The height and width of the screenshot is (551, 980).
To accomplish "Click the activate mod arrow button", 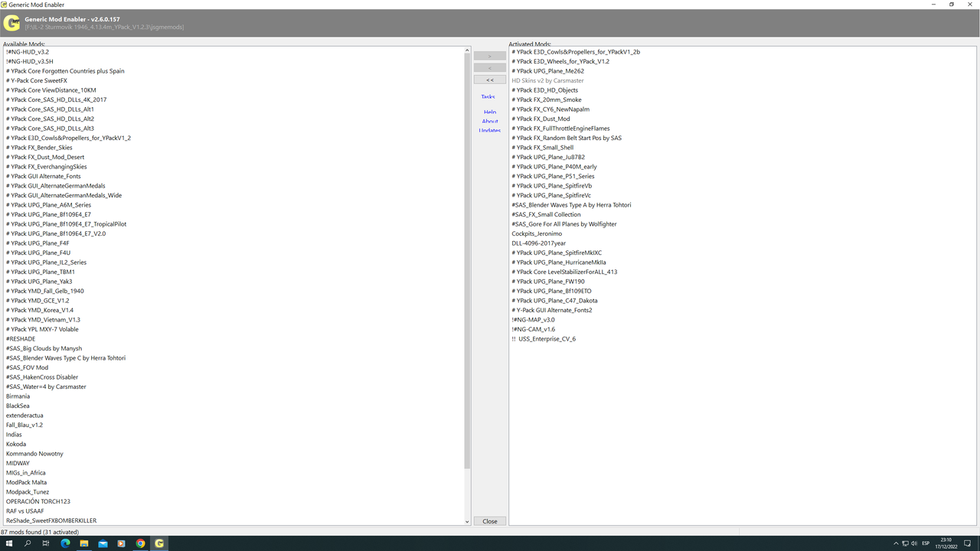I will tap(490, 56).
